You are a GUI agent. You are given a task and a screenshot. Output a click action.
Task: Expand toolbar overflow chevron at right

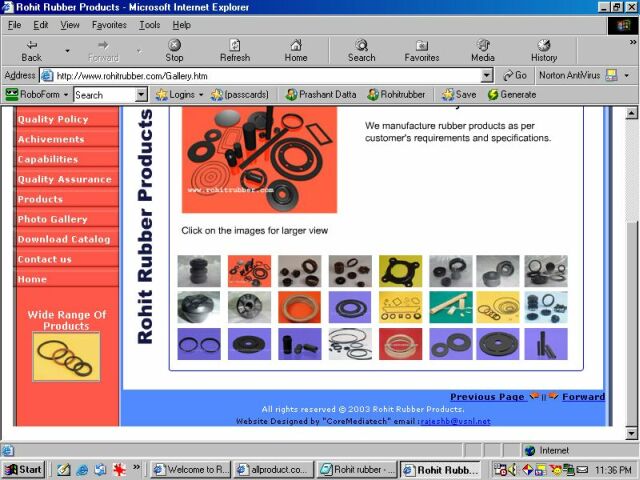point(633,42)
